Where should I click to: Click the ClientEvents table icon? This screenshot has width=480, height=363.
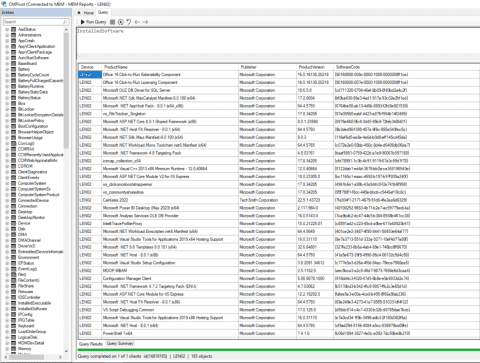(13, 177)
